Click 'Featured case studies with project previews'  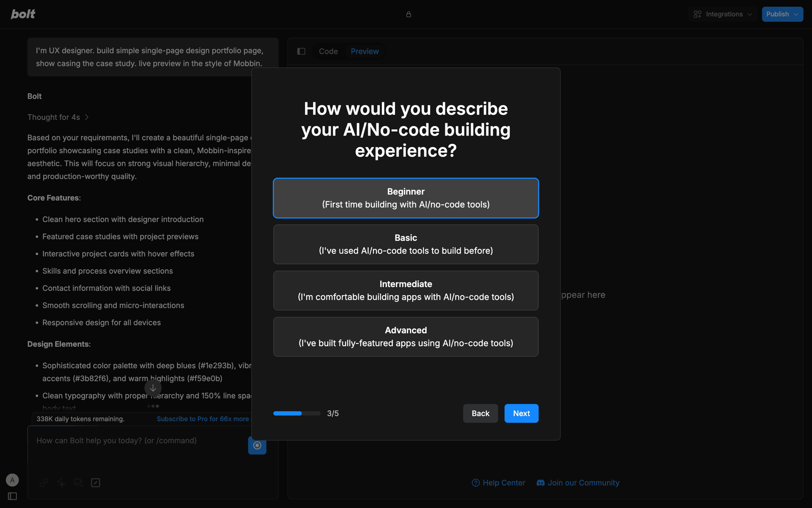pyautogui.click(x=121, y=237)
